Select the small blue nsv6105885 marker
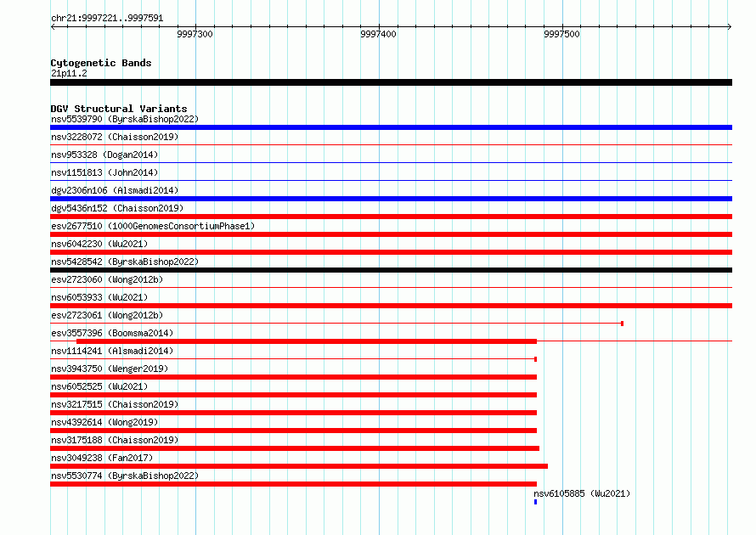Image resolution: width=756 pixels, height=535 pixels. (x=536, y=502)
